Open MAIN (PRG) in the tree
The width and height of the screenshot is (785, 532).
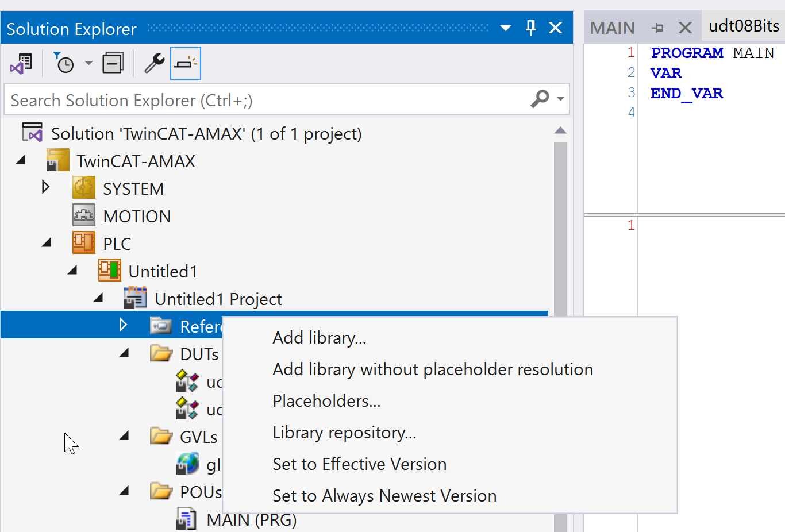pos(251,520)
